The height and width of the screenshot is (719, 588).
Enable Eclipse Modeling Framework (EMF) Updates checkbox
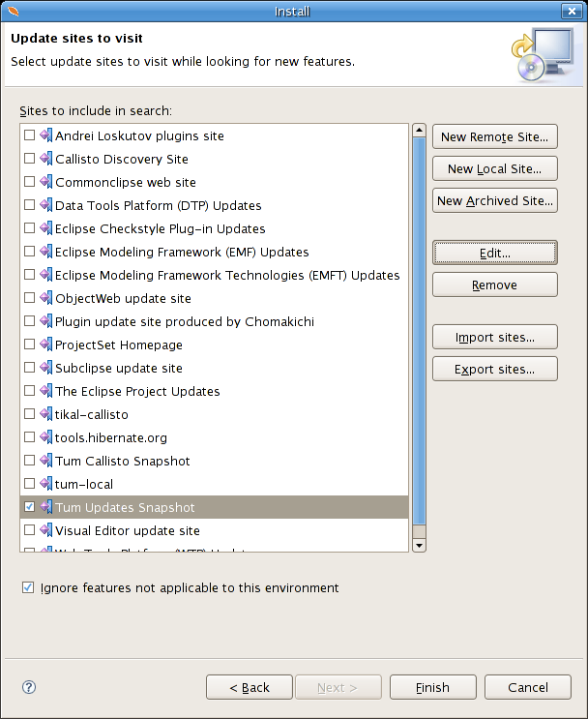[x=29, y=252]
